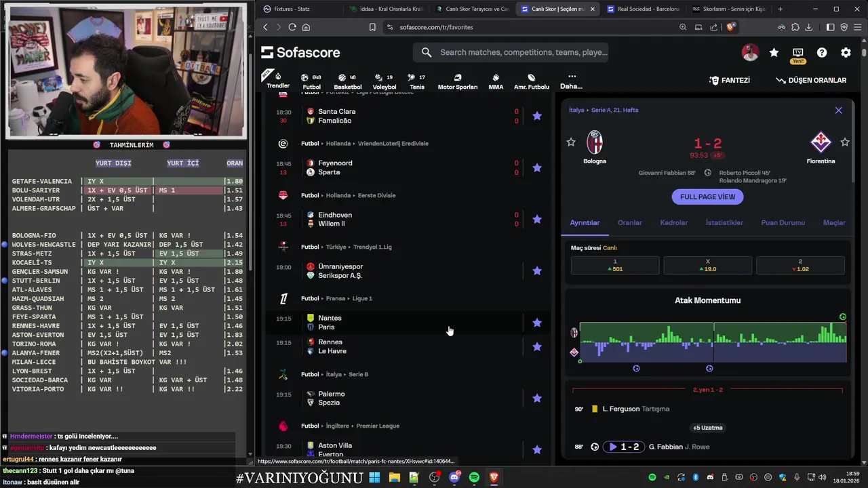Open the Motor Sporları category

[458, 81]
